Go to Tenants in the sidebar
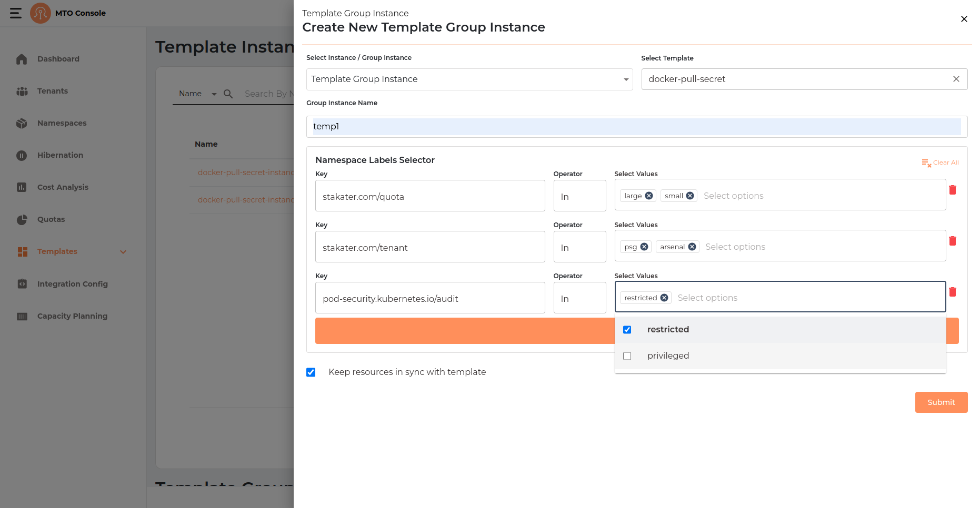 52,91
